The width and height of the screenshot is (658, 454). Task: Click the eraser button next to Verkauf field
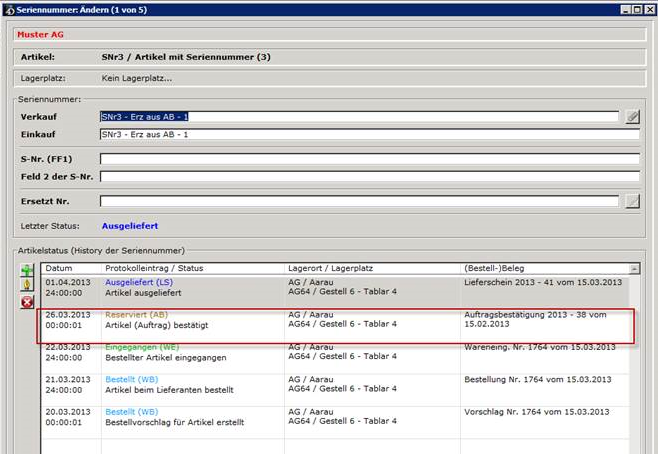tap(632, 117)
